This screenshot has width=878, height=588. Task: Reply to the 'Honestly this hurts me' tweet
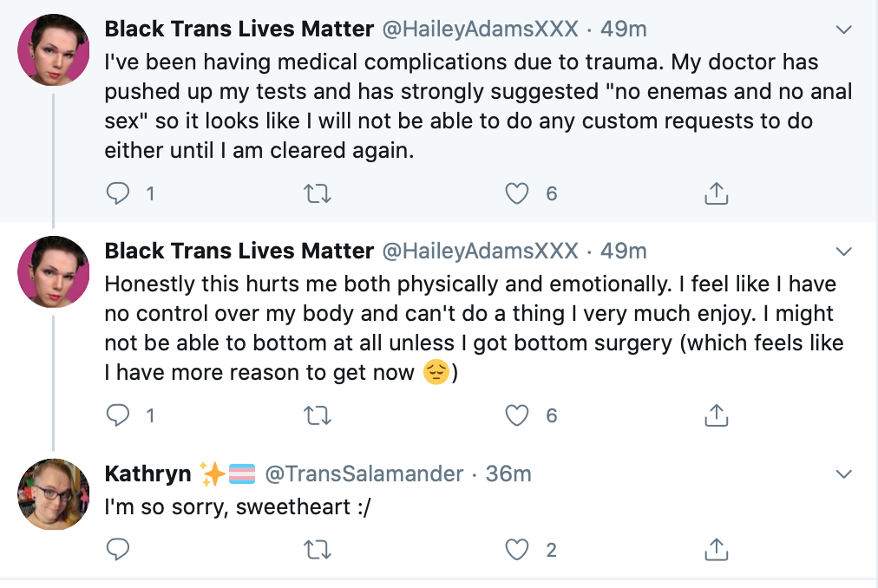(x=118, y=415)
